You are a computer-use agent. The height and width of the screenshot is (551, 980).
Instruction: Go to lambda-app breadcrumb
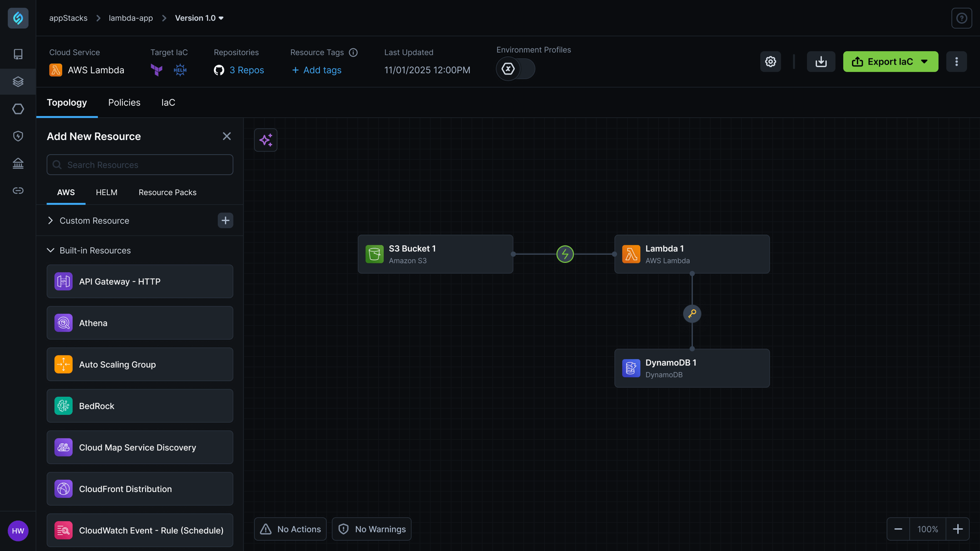[x=131, y=18]
